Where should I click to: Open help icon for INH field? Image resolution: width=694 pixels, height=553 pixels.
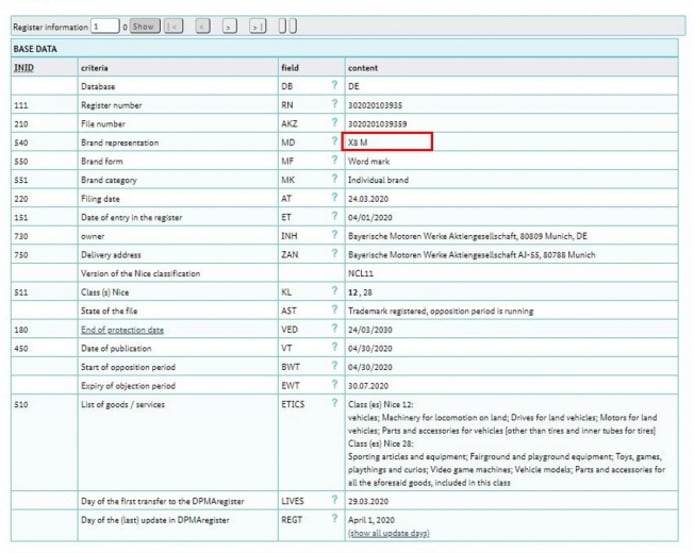335,235
